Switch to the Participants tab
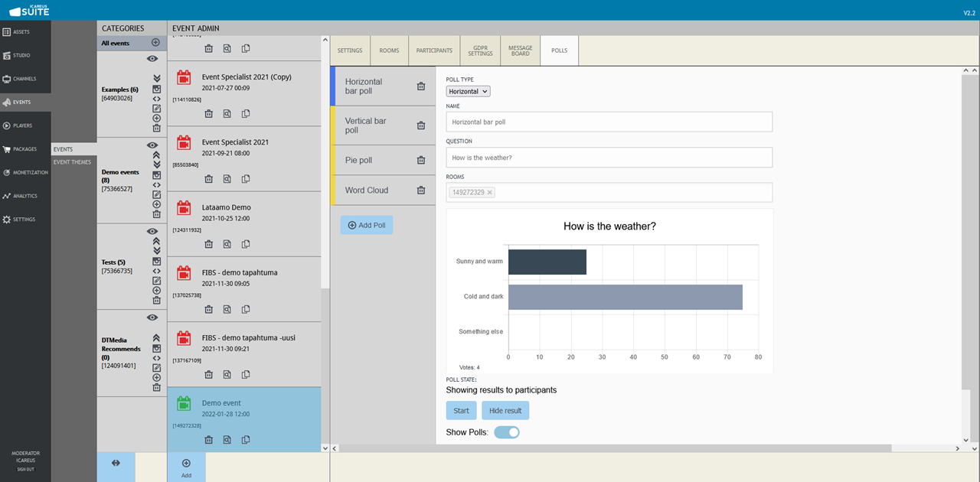 (434, 50)
